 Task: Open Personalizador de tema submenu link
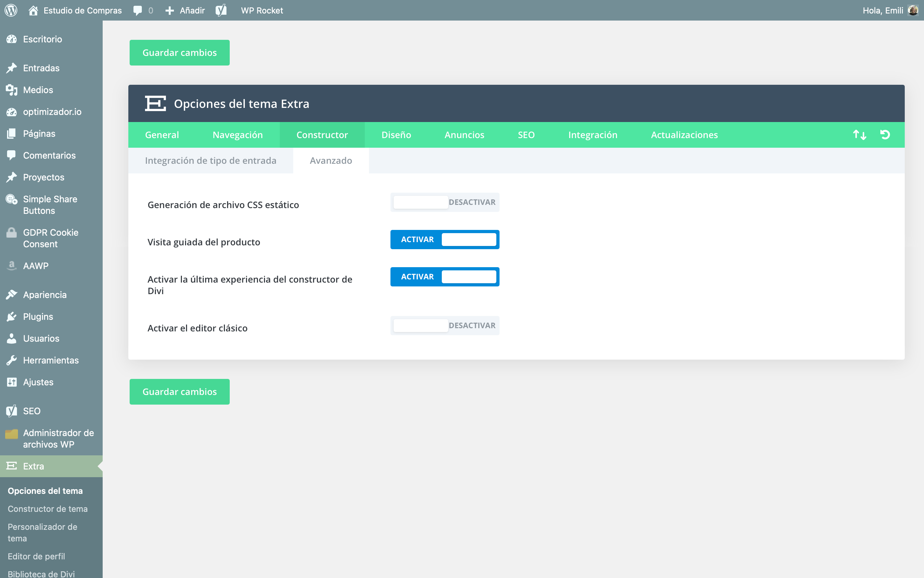(x=42, y=532)
